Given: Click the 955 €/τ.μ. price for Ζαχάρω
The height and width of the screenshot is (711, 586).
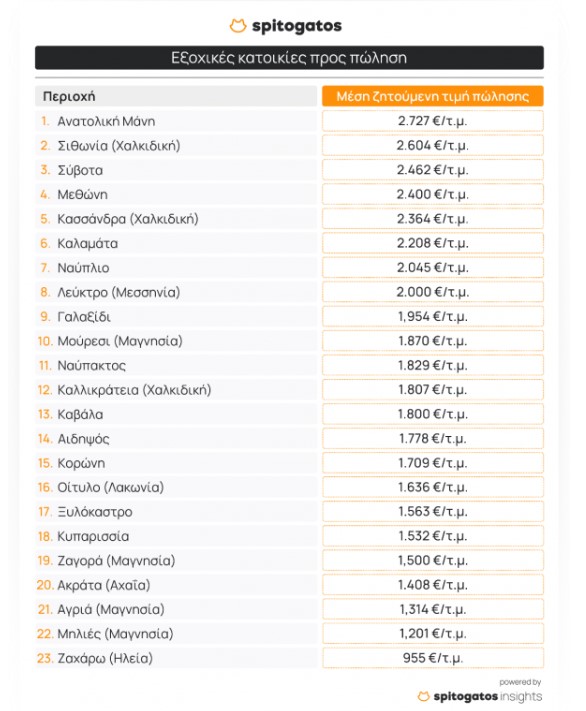Looking at the screenshot, I should (x=433, y=658).
